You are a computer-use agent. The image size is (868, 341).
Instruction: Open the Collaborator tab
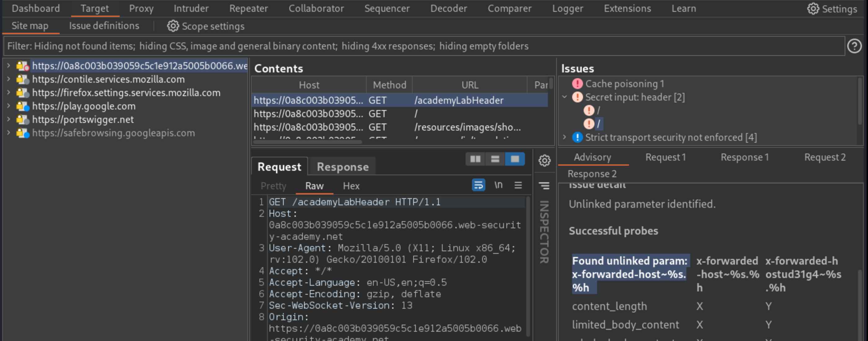[x=316, y=8]
